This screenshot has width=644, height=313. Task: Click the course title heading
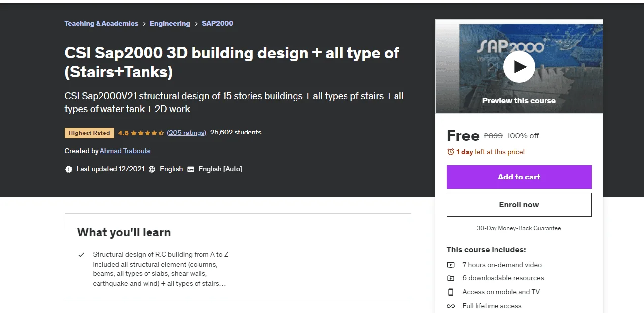pos(232,62)
